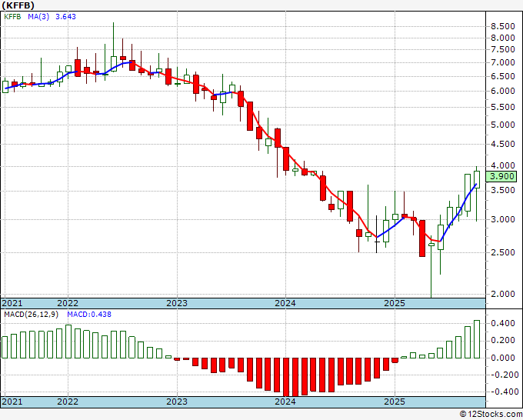Image resolution: width=523 pixels, height=420 pixels.
Task: Click the 5.000 price axis label
Action: (x=503, y=125)
